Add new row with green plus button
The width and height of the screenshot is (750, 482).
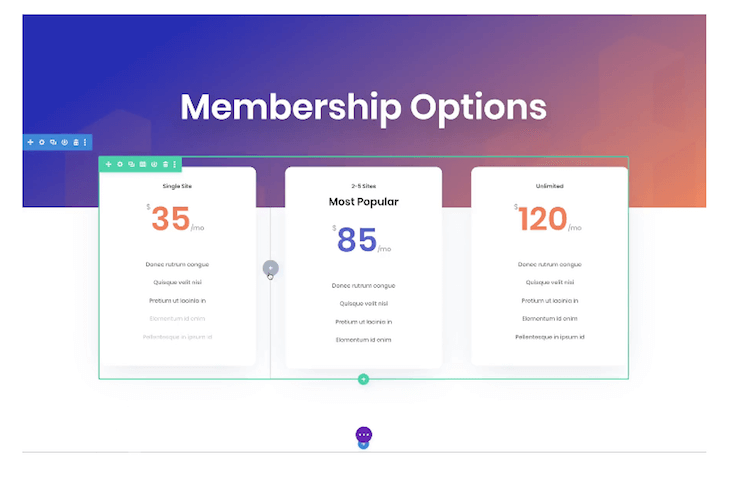[364, 379]
